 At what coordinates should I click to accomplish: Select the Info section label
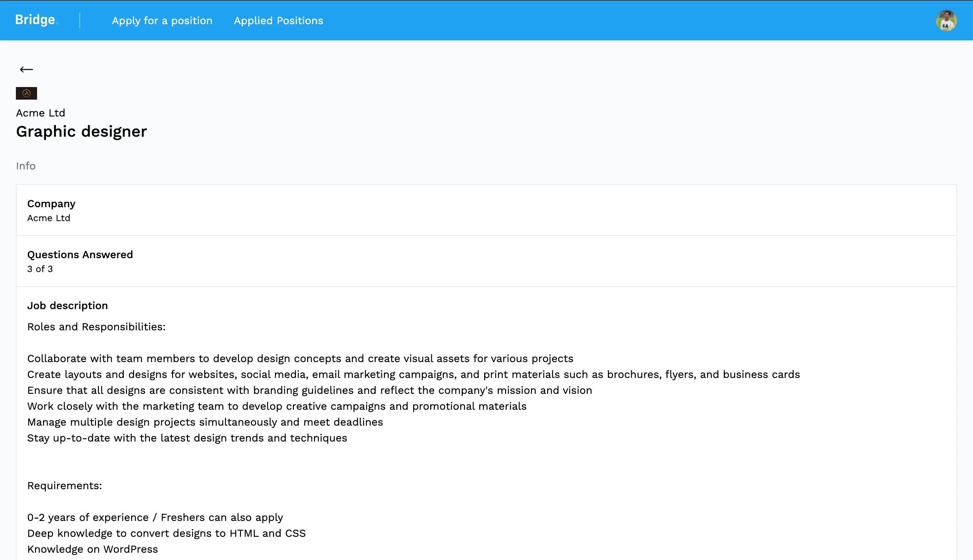pyautogui.click(x=26, y=166)
